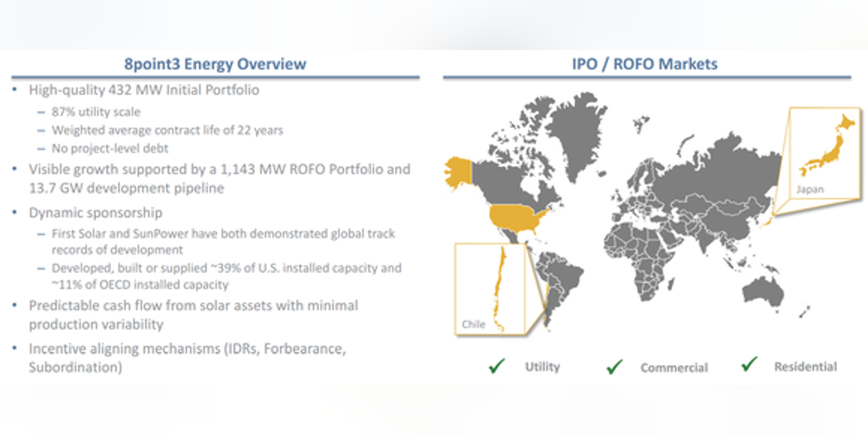Click the "Utility" label
Viewport: 868px width, 434px height.
click(542, 366)
